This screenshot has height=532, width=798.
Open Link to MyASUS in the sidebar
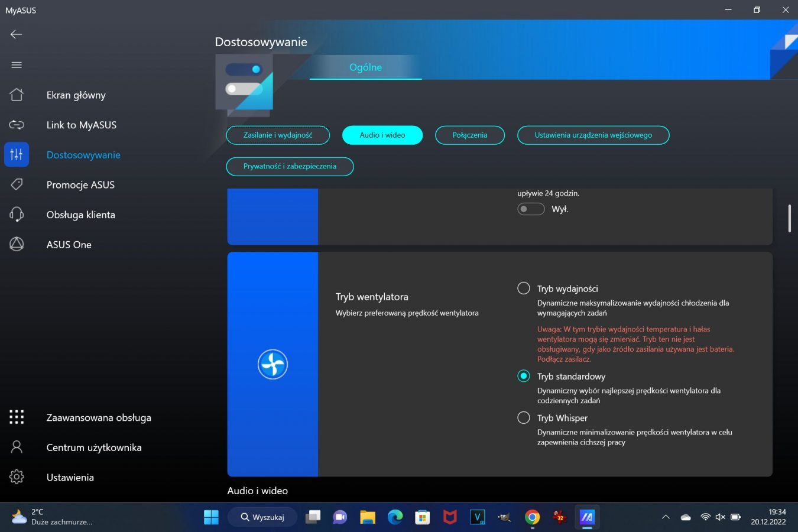coord(82,125)
